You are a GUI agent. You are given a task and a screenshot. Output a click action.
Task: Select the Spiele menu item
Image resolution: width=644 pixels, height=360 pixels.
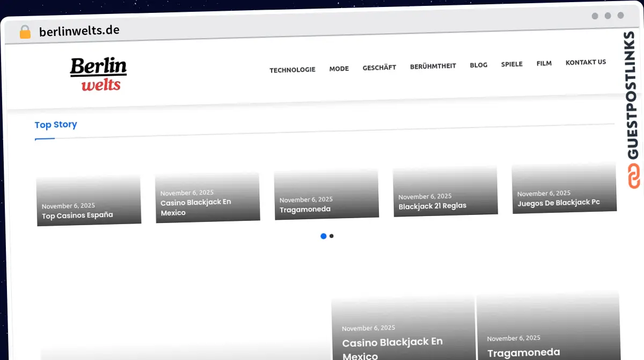pyautogui.click(x=511, y=64)
